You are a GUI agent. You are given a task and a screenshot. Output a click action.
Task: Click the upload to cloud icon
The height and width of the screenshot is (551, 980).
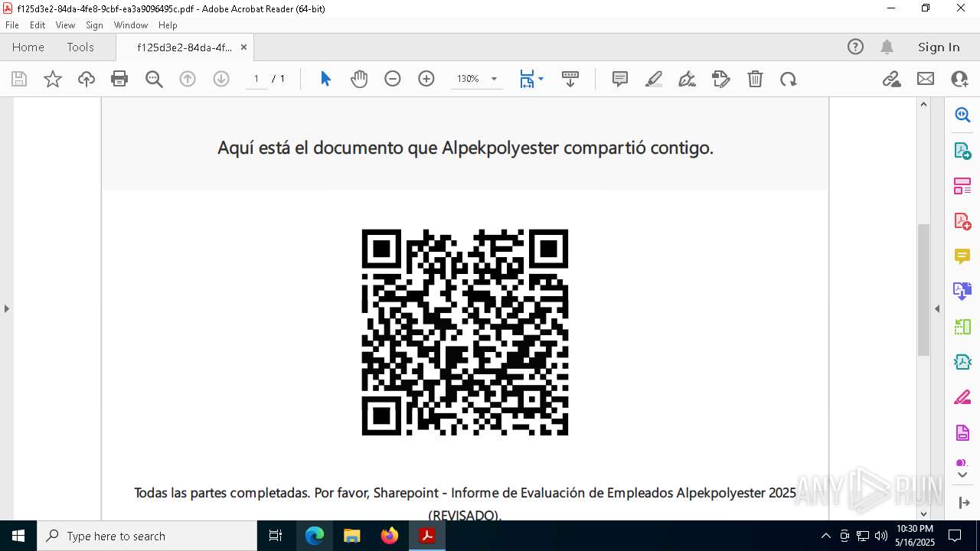pos(87,79)
